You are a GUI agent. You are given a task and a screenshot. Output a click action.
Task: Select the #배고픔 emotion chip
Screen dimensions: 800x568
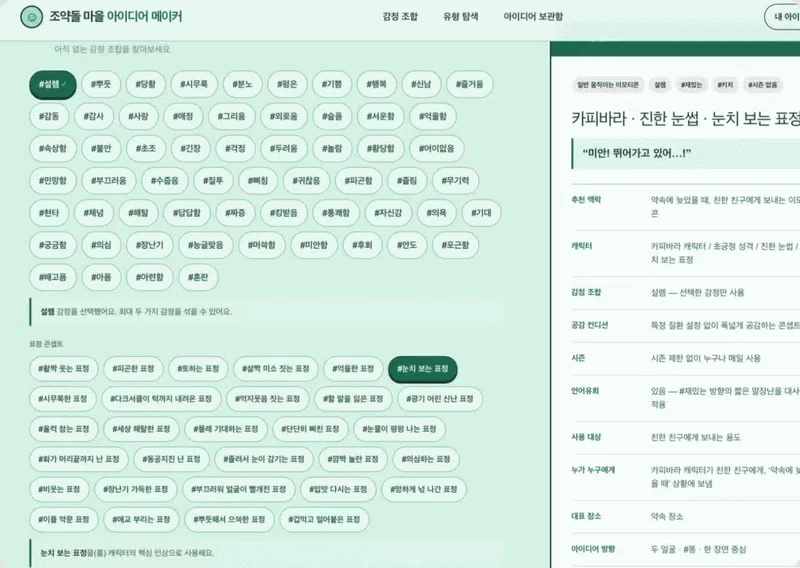click(x=53, y=277)
